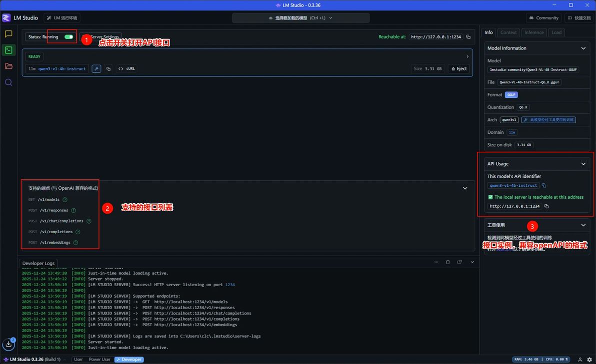Click the Reachable at http://127.0.0.1:1234 field

pos(436,37)
